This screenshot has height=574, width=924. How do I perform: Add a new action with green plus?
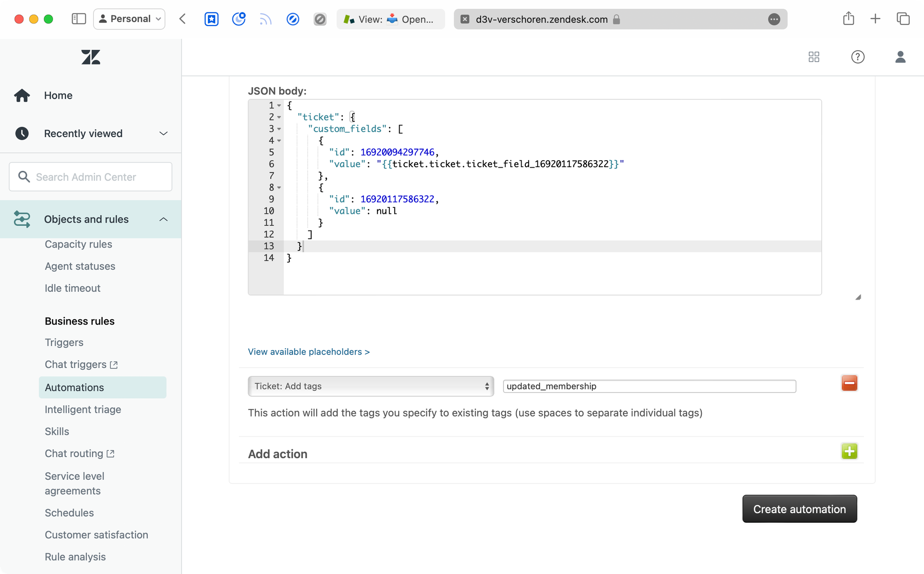click(x=849, y=451)
